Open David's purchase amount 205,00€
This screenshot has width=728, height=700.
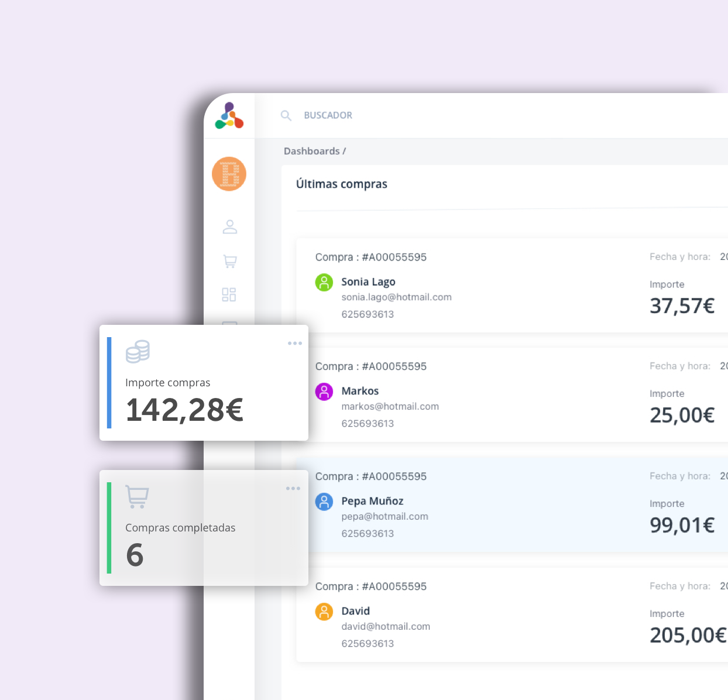pos(688,635)
